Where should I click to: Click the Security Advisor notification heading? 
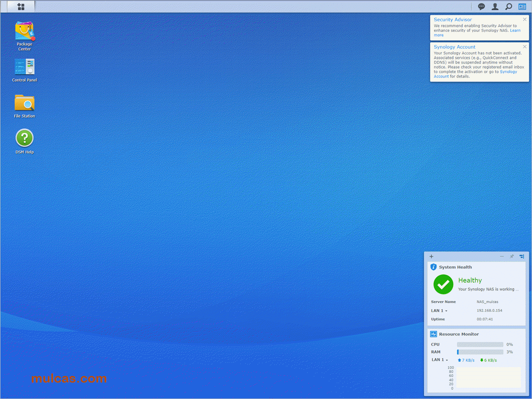(x=453, y=19)
